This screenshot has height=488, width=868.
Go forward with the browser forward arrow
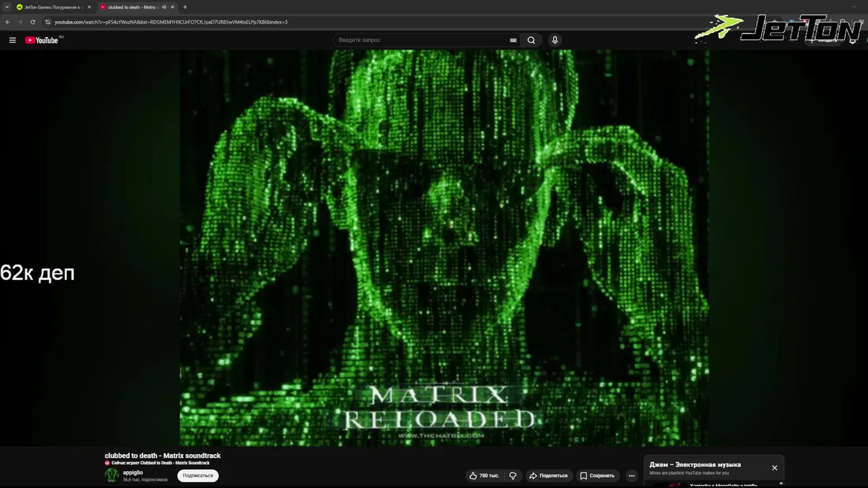[x=20, y=22]
